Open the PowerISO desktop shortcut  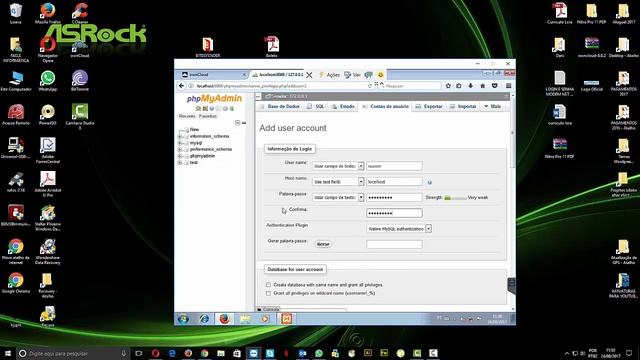coord(48,115)
